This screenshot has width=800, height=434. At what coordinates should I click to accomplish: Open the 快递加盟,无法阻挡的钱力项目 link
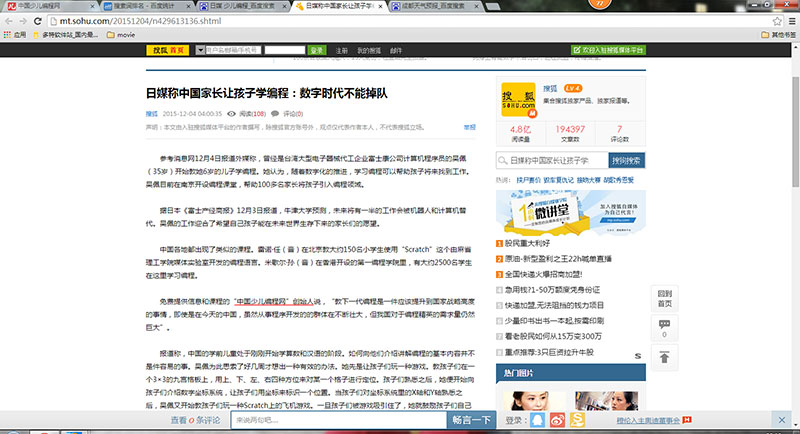click(x=554, y=305)
